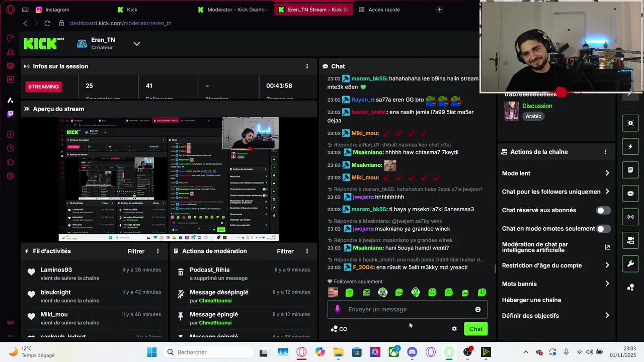644x362 pixels.
Task: Open Filtrer in Fil d'activités panel
Action: point(136,251)
